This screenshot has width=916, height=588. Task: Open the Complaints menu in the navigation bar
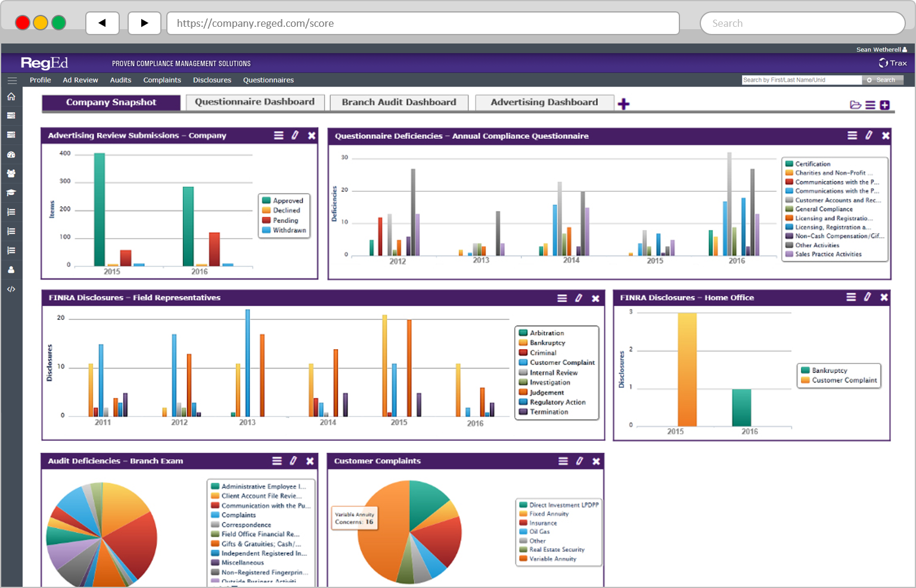point(162,80)
